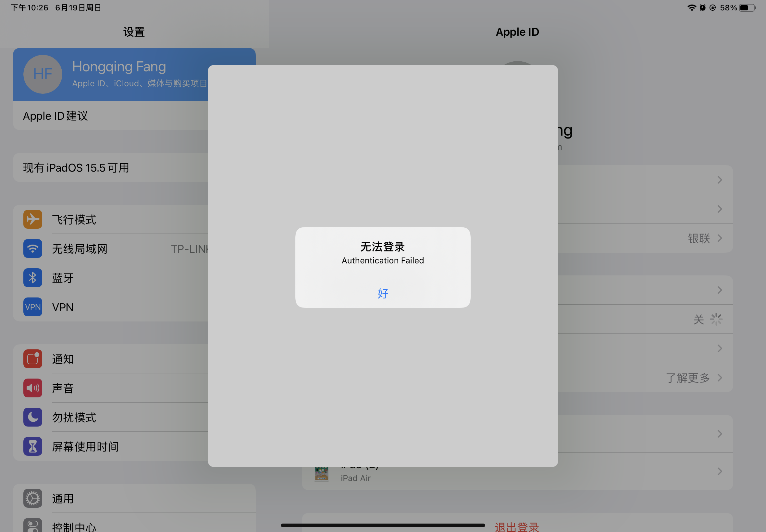Open 现有 iPadOS 15.5 可用 update item

(76, 168)
